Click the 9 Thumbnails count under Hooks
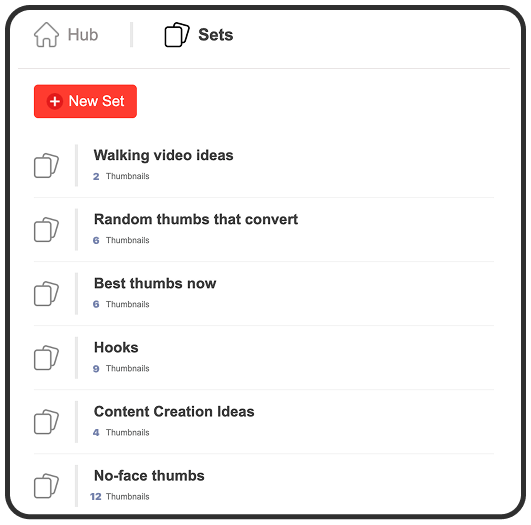The height and width of the screenshot is (525, 531). 121,369
